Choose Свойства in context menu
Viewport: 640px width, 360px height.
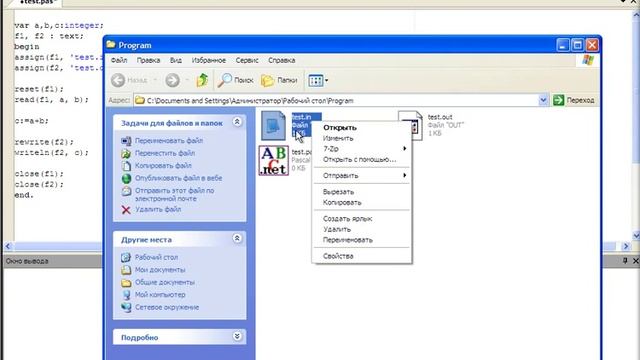tap(362, 256)
